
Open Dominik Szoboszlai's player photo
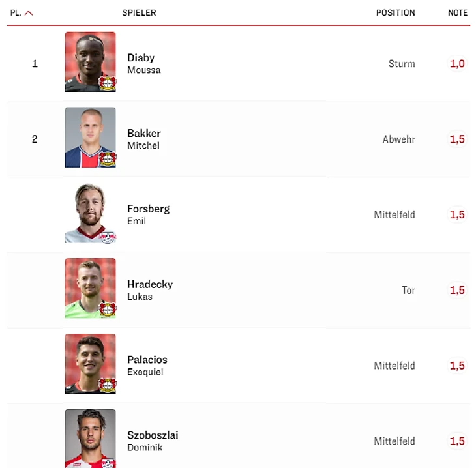(90, 439)
